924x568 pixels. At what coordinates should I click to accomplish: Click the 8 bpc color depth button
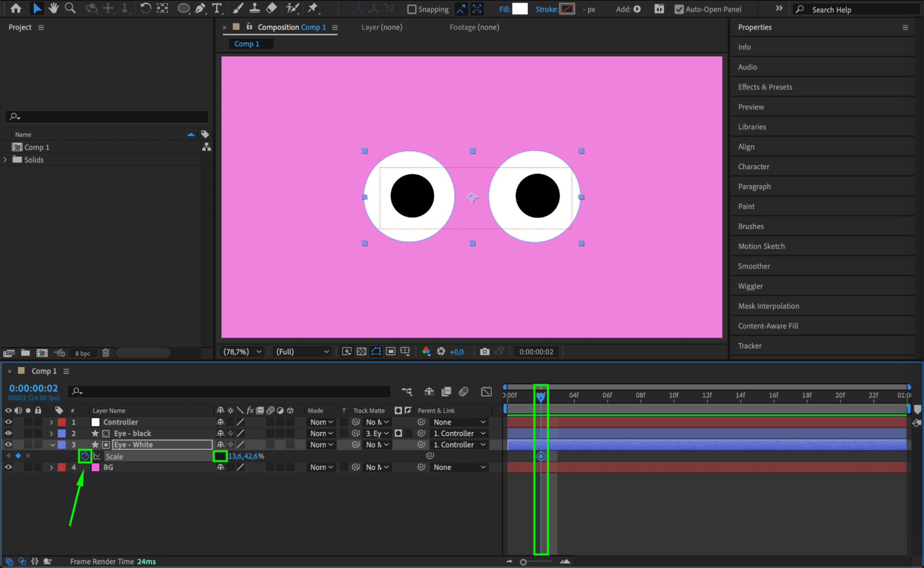(x=83, y=353)
